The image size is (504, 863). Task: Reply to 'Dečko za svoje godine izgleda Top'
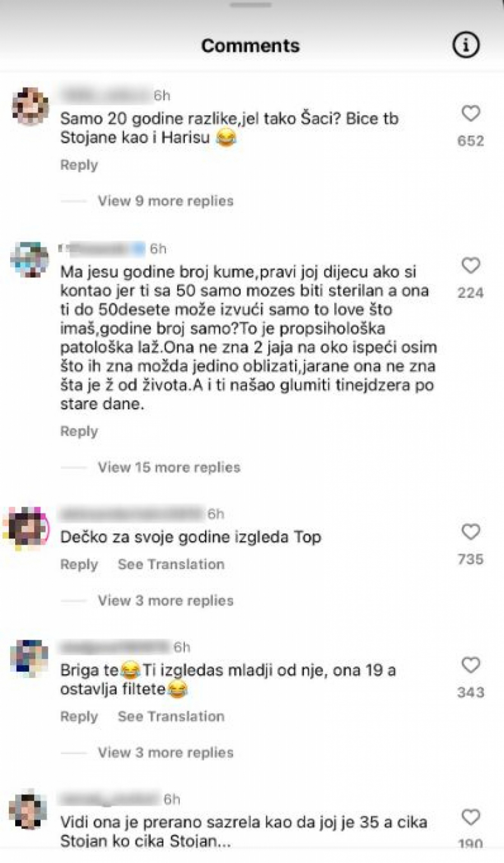[x=79, y=564]
